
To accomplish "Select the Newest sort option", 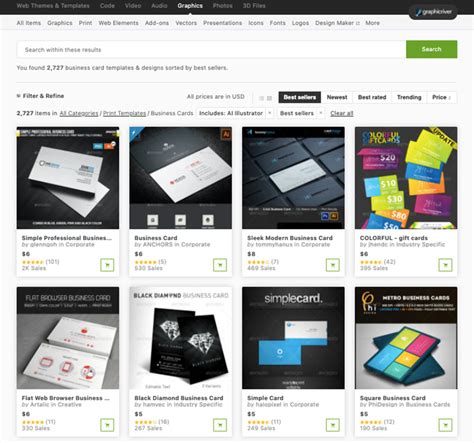I will coord(337,97).
